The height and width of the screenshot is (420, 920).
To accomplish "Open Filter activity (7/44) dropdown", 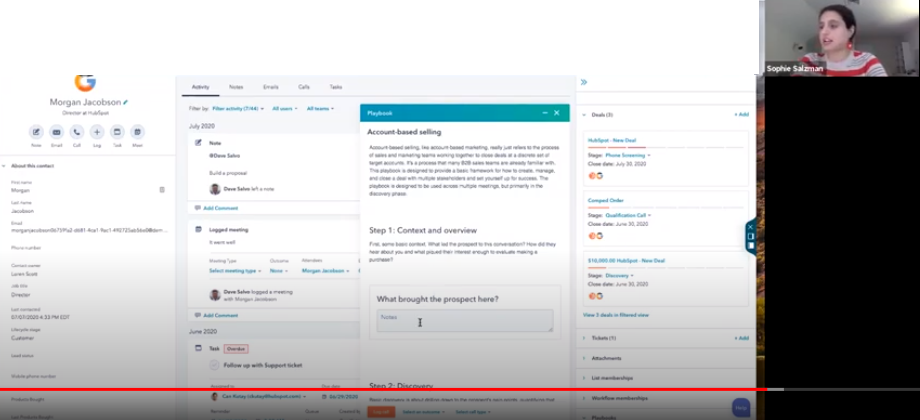I will 238,109.
